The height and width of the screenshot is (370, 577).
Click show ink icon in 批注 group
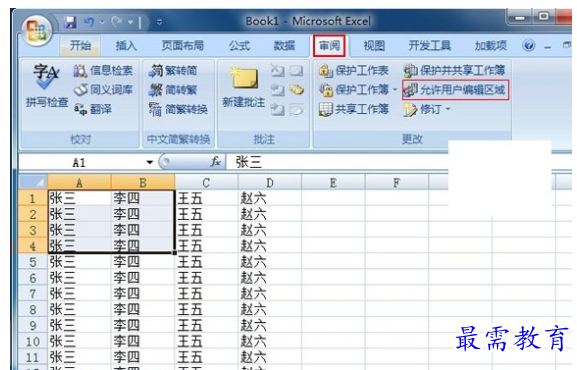296,109
